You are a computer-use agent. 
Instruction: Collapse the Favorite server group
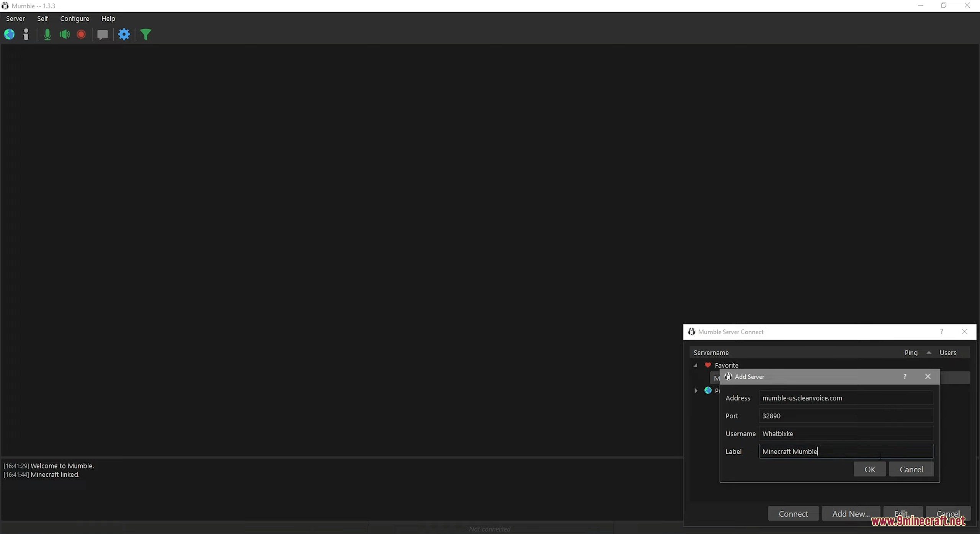coord(695,365)
